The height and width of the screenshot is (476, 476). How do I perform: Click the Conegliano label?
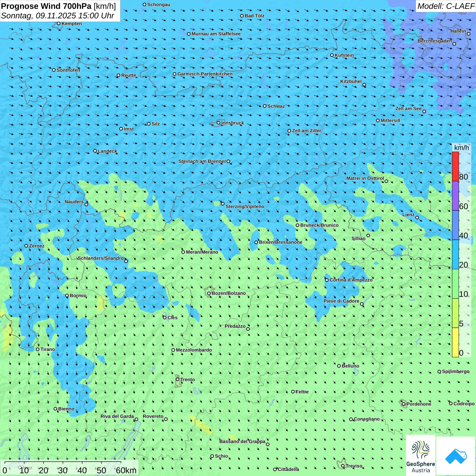[367, 419]
